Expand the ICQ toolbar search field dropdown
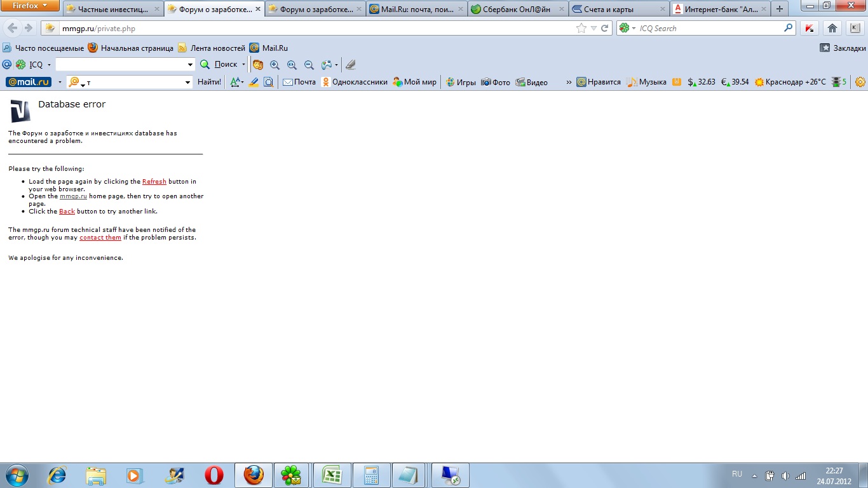Viewport: 868px width, 488px height. tap(190, 64)
